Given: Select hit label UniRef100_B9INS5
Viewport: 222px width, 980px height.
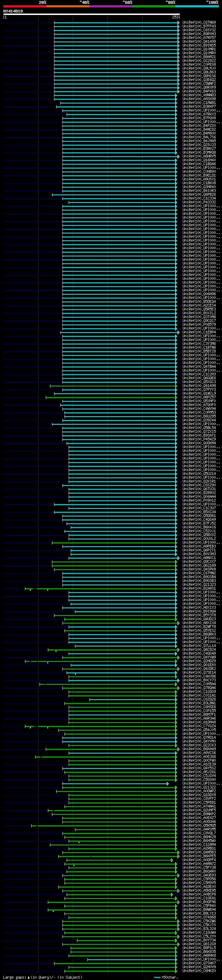Looking at the screenshot, I should (x=199, y=45).
